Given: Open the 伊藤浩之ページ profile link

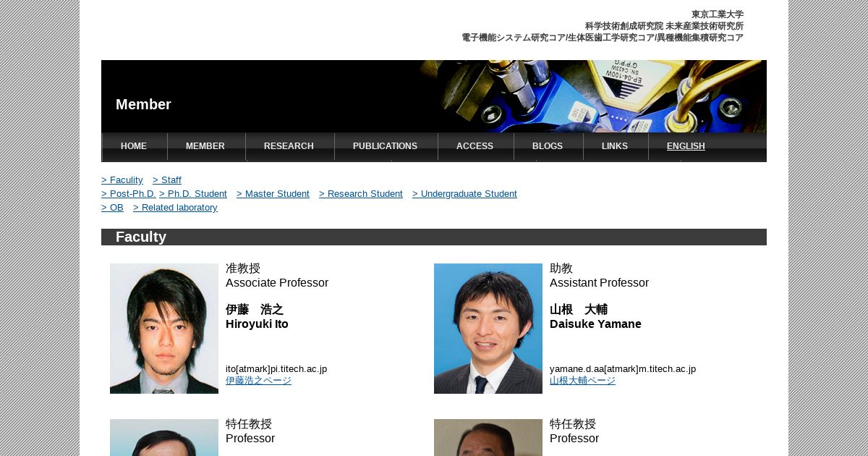Looking at the screenshot, I should point(258,381).
